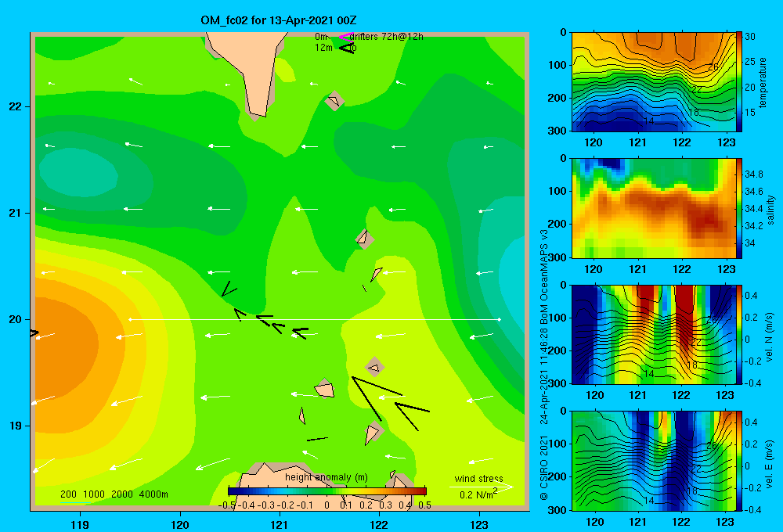Click the vertical 'temperature' axis label
The image size is (783, 532).
763,82
